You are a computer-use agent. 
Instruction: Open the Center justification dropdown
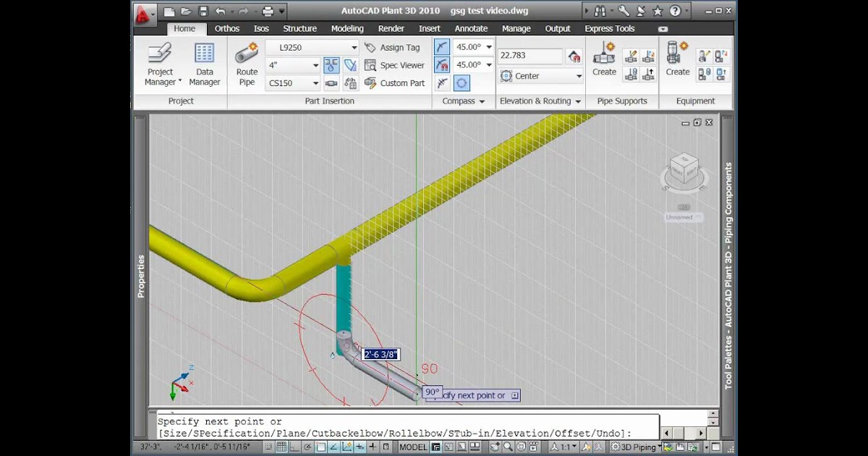tap(579, 76)
